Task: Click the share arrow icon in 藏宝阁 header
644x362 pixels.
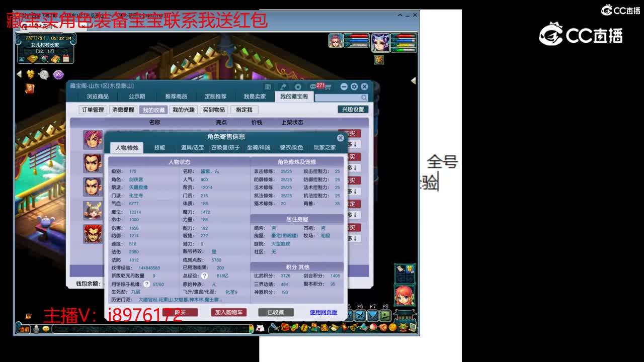Action: coord(283,87)
